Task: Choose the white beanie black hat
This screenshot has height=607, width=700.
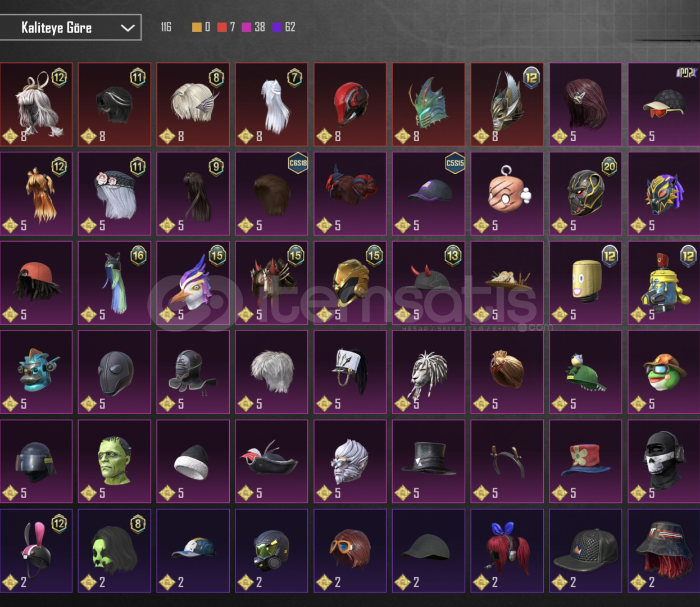Action: (193, 461)
